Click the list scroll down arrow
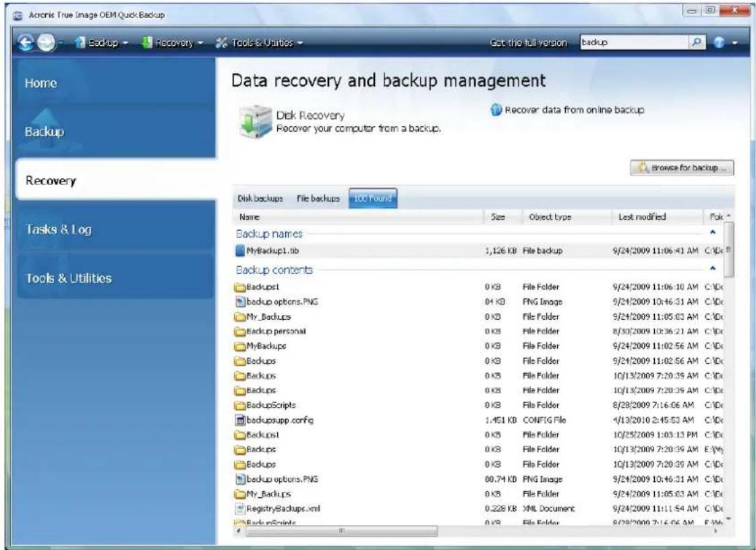The height and width of the screenshot is (550, 756). click(x=728, y=519)
